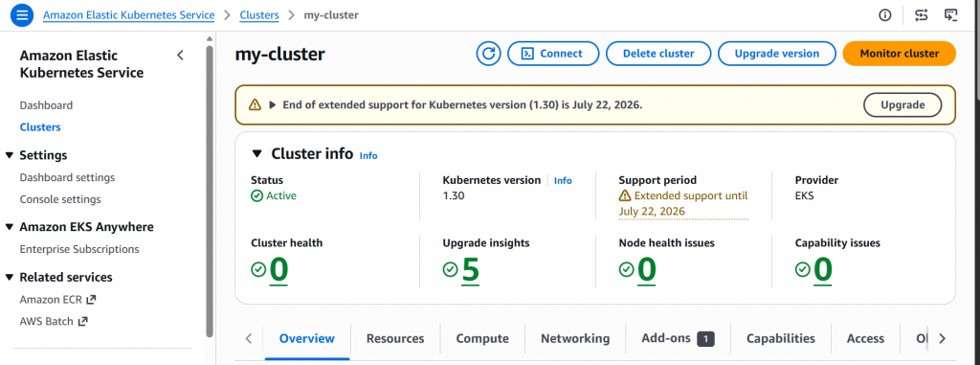Click the Extended support until July 22, 2026 text
980x365 pixels.
click(683, 204)
